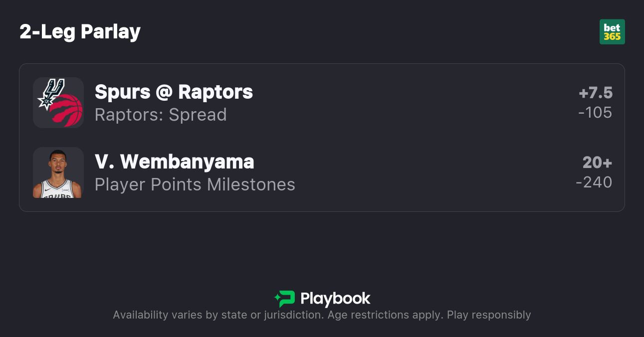Click the Spurs team logo
Screen dimensions: 644x337
(x=50, y=92)
